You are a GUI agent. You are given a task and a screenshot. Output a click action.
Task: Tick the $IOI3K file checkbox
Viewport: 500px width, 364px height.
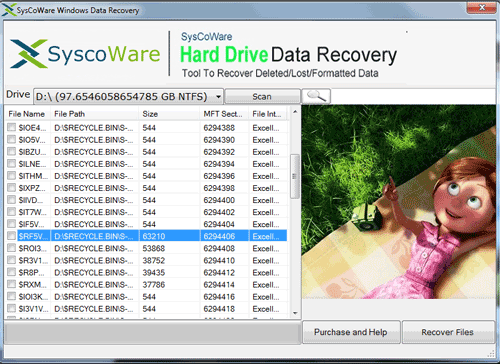click(11, 296)
